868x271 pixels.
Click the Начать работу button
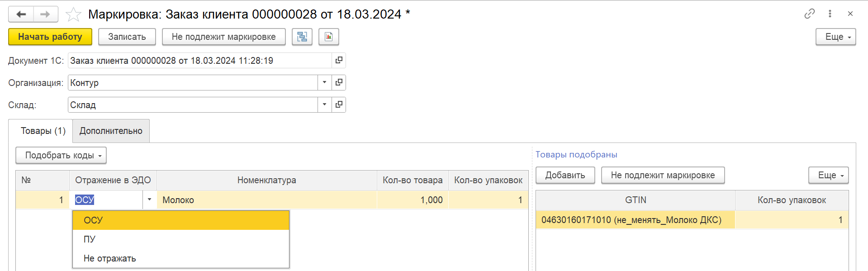(50, 37)
